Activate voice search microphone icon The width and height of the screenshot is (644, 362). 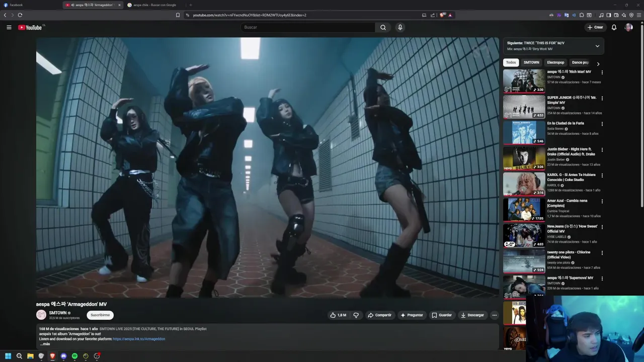point(400,27)
